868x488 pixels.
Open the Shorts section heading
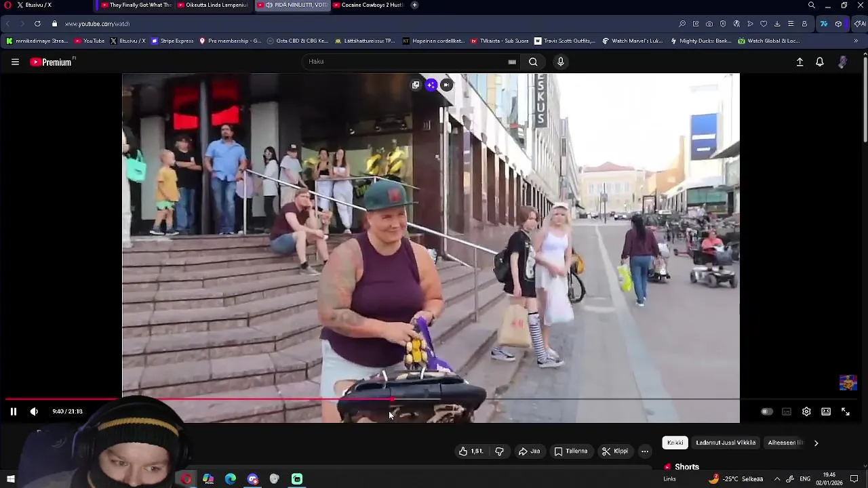tap(682, 467)
